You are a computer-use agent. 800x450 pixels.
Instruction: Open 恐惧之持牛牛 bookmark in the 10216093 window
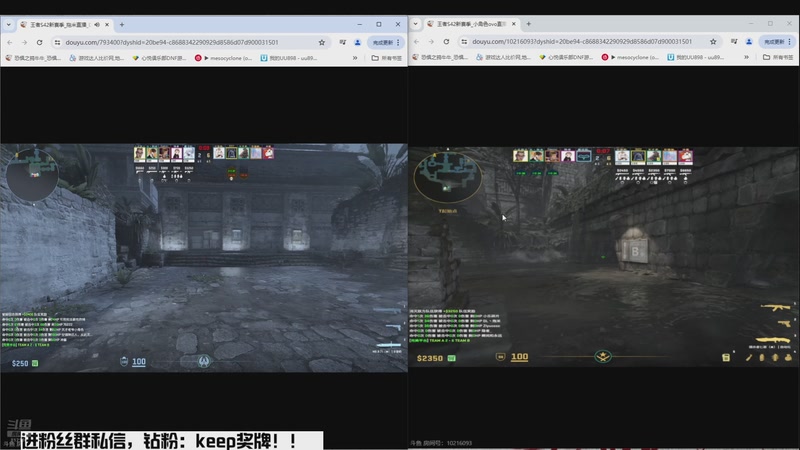click(x=440, y=57)
